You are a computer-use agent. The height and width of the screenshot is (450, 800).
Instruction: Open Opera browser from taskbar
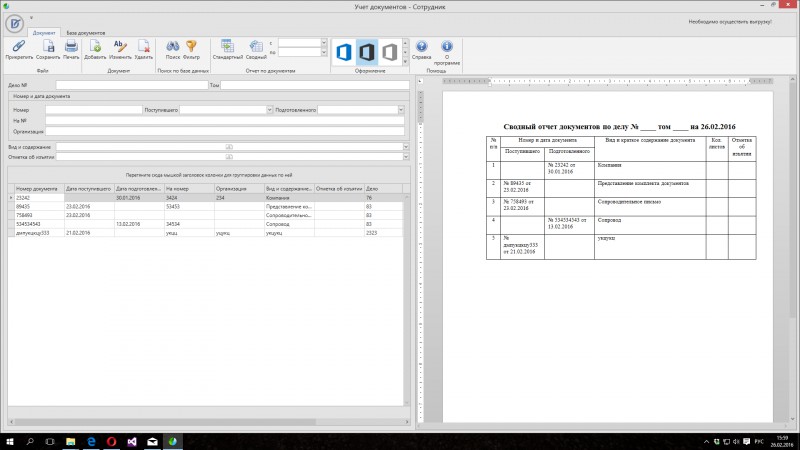click(x=111, y=441)
